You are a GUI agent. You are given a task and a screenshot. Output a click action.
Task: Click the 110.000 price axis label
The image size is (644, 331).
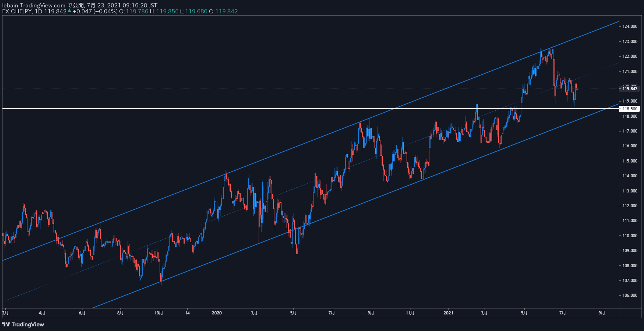(630, 236)
